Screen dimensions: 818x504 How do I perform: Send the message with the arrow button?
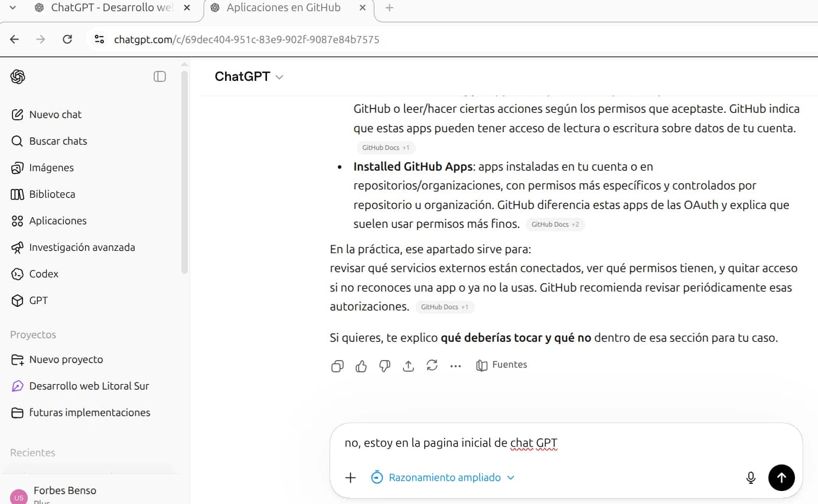(781, 477)
